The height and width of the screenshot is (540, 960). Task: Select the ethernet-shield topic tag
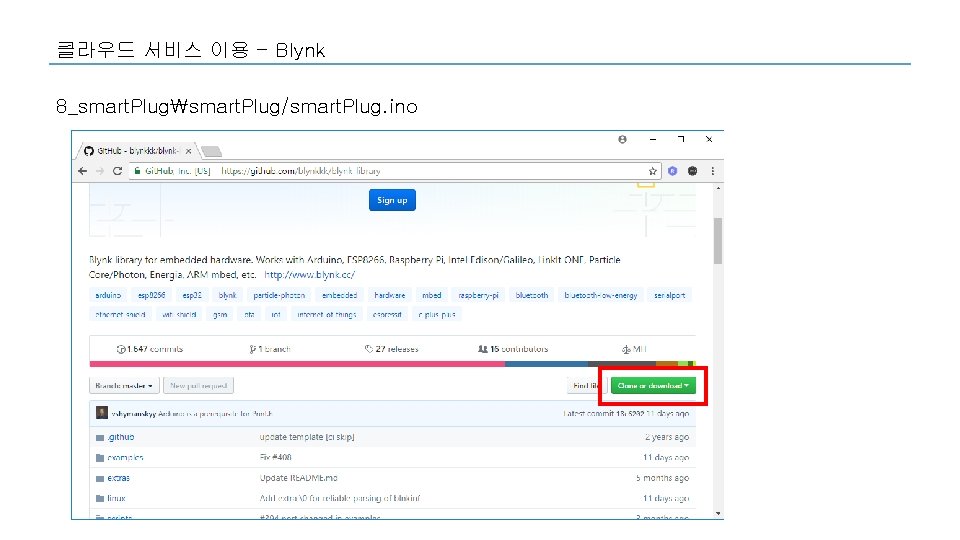121,315
